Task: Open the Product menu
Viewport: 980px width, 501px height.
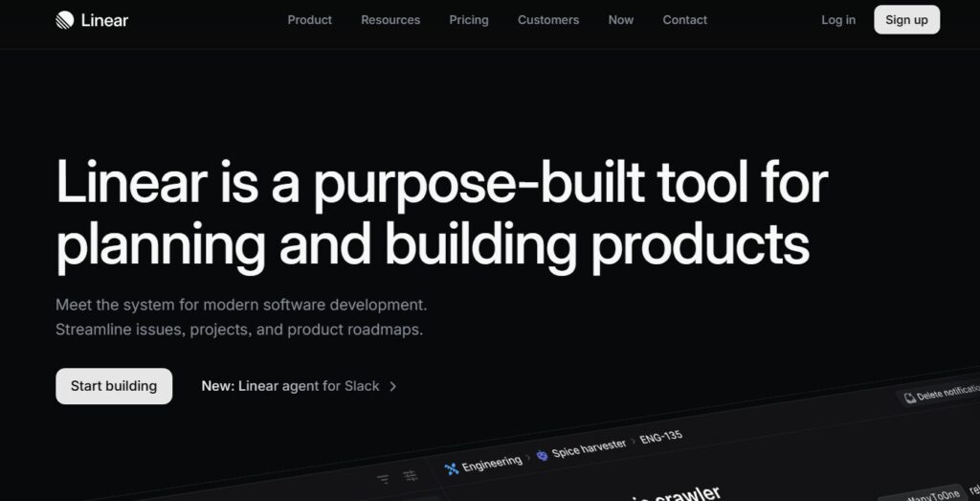Action: pos(309,20)
